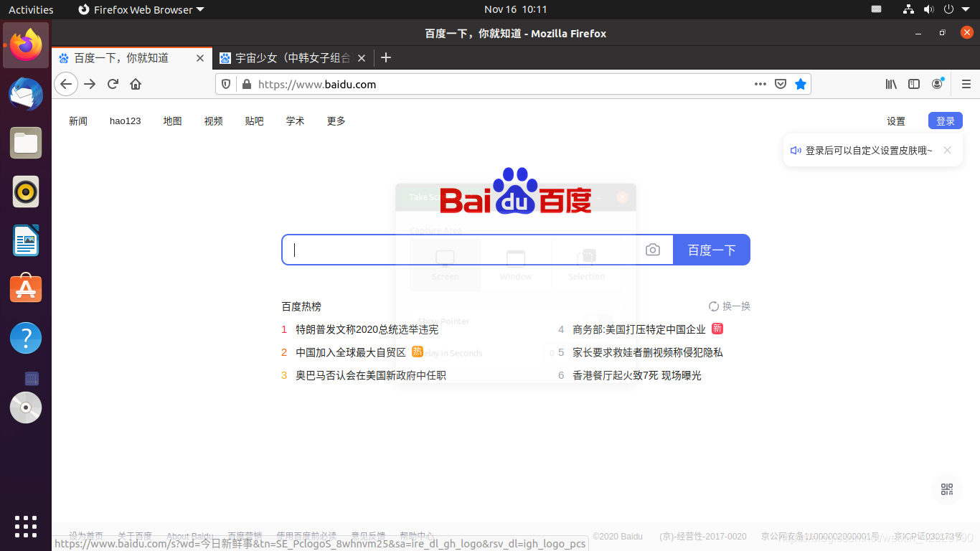Open 奥巴马否认会在美国新政府中任职
Screen dimensions: 980x551
coord(371,375)
